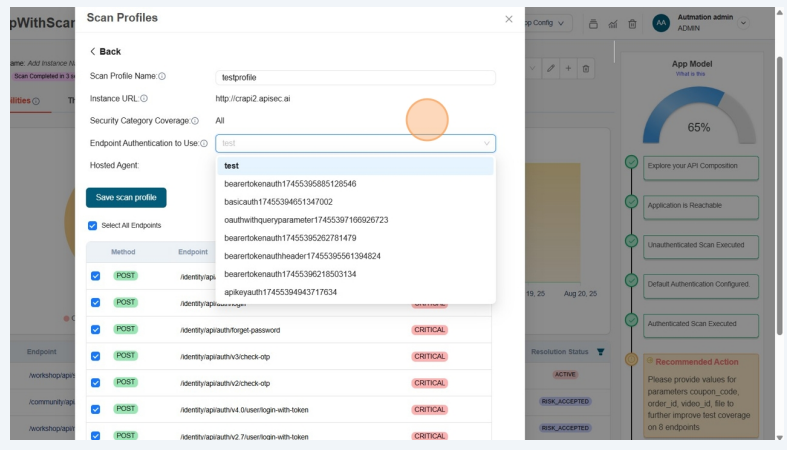787x450 pixels.
Task: Go Back from the scan profile form
Action: click(105, 51)
